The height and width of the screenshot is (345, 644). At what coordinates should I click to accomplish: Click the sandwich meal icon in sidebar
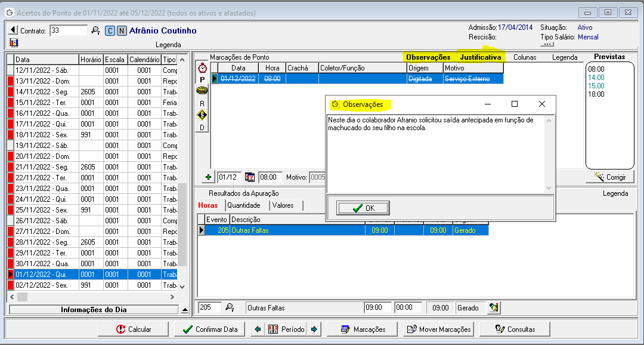[x=202, y=91]
